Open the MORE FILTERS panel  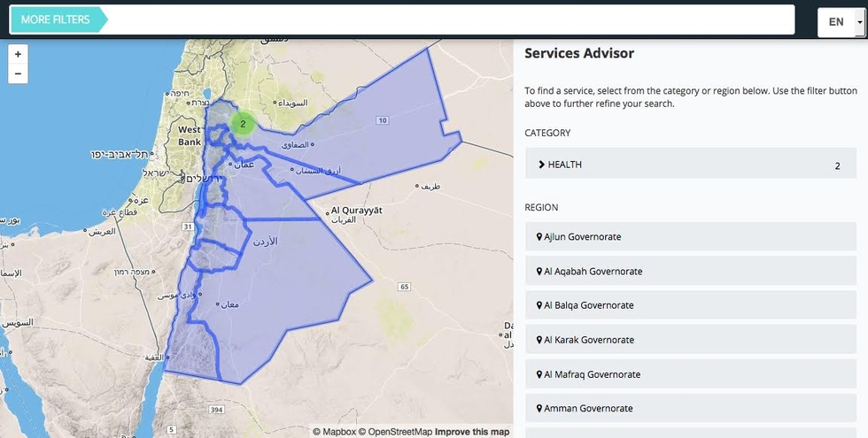pyautogui.click(x=56, y=19)
